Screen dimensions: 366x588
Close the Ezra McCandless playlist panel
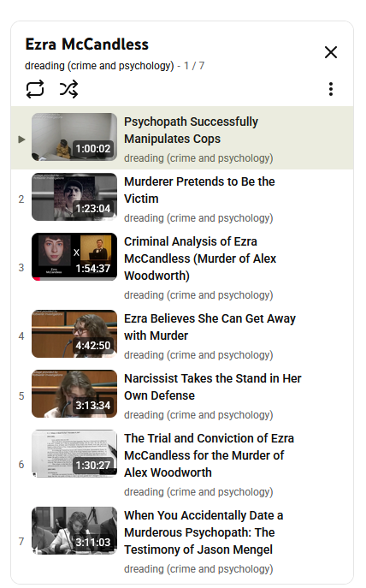[x=331, y=52]
